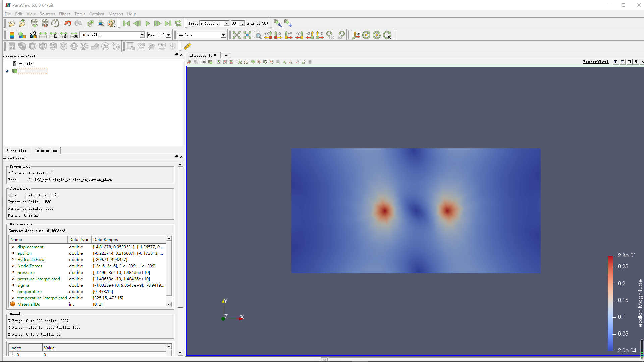Apply the Stream Tracer filter icon

85,46
